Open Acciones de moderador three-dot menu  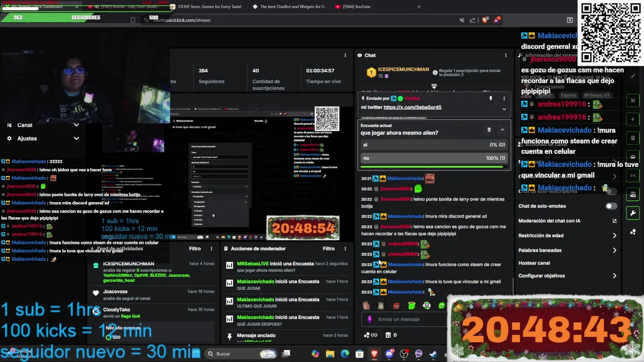(x=345, y=248)
